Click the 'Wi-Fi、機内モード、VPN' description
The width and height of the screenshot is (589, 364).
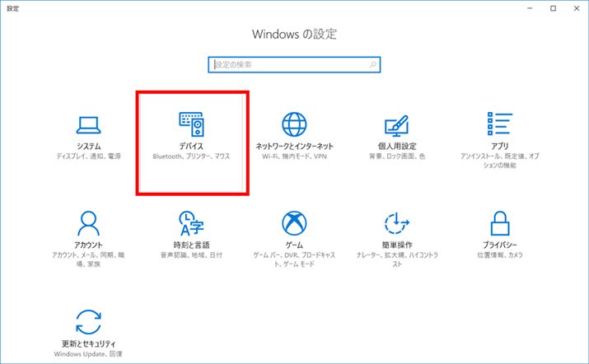click(294, 156)
